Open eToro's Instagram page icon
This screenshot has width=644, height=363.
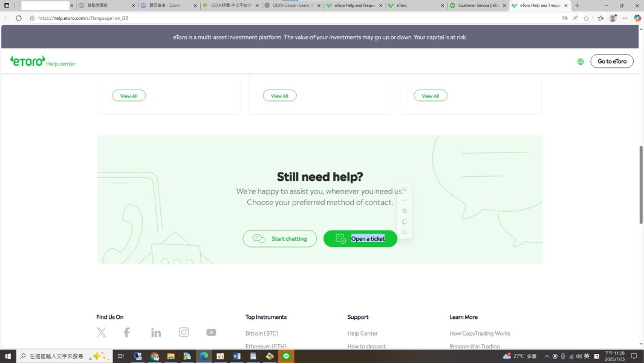coord(184,332)
